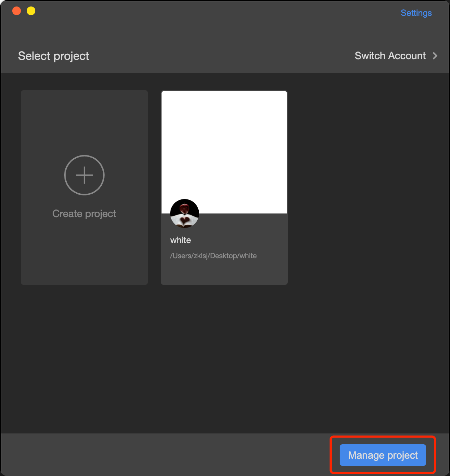Click the Select project heading
This screenshot has width=450, height=476.
pos(53,56)
